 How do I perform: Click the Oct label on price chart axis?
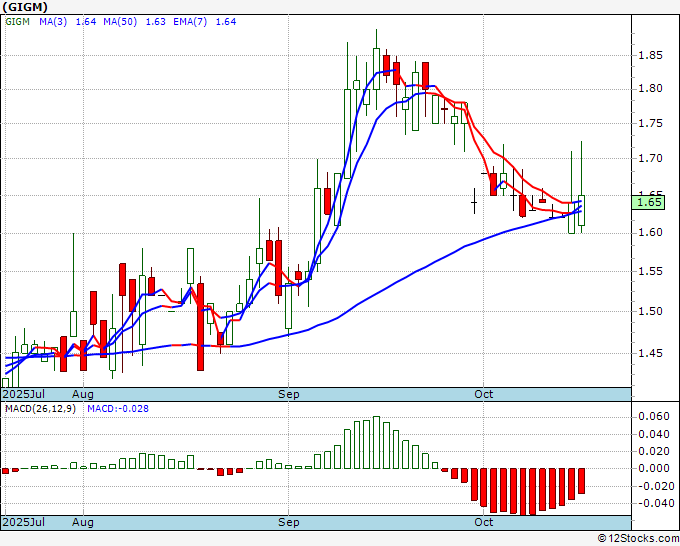(484, 394)
